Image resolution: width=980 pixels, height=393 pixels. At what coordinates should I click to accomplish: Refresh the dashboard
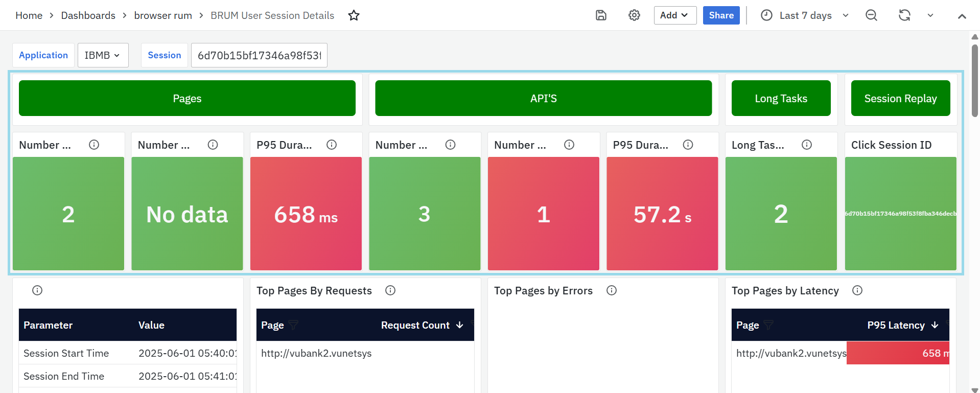pyautogui.click(x=904, y=15)
